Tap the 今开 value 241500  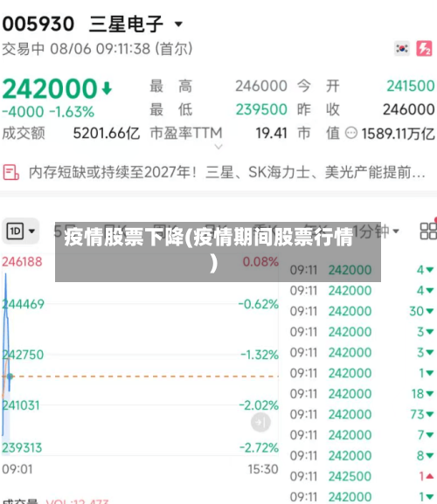pos(411,86)
